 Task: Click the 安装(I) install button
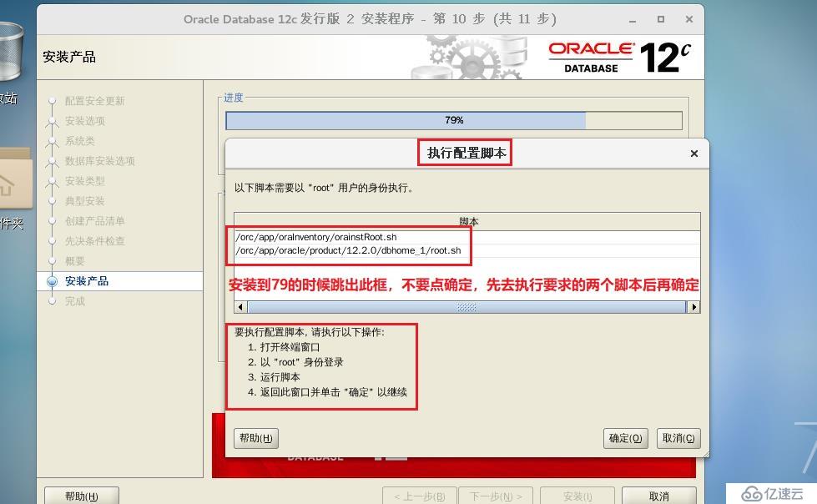(577, 496)
